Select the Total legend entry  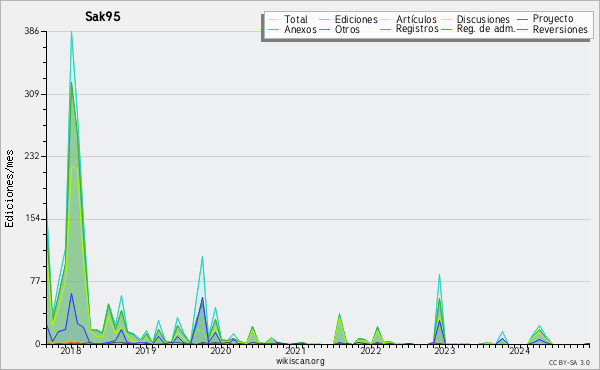pyautogui.click(x=295, y=19)
